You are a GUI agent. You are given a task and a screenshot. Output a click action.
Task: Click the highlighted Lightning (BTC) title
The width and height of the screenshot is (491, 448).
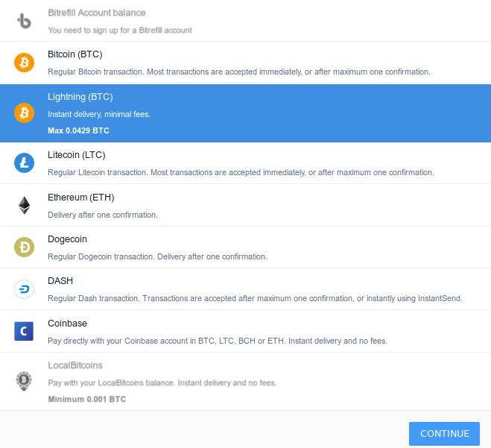pyautogui.click(x=80, y=97)
